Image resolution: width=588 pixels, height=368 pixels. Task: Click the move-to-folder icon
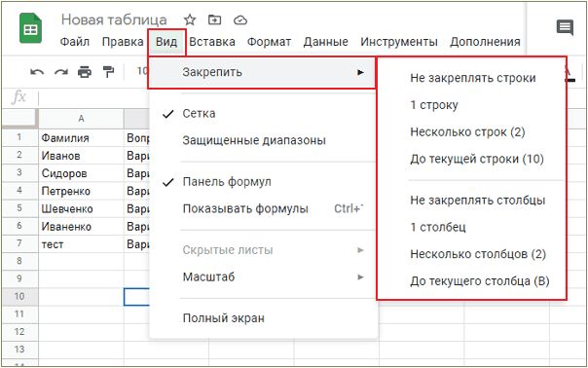point(214,19)
